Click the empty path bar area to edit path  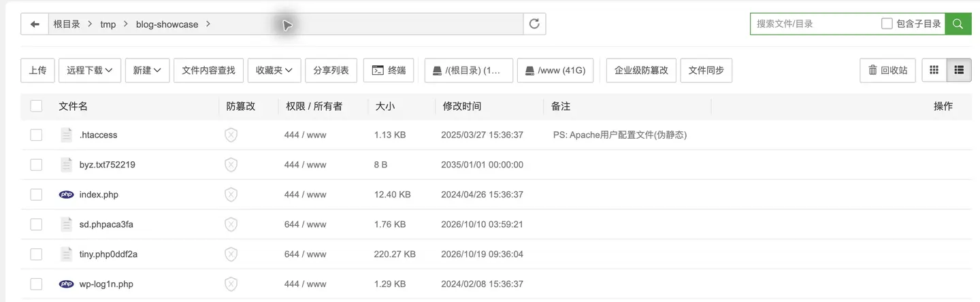367,24
